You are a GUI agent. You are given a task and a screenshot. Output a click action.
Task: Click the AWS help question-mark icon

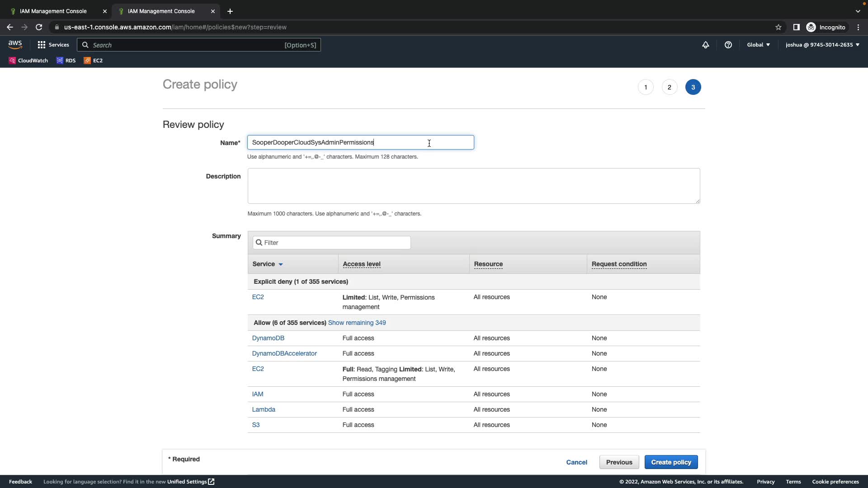coord(728,45)
